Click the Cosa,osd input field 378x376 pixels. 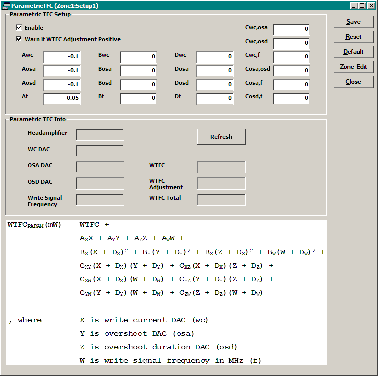[291, 71]
